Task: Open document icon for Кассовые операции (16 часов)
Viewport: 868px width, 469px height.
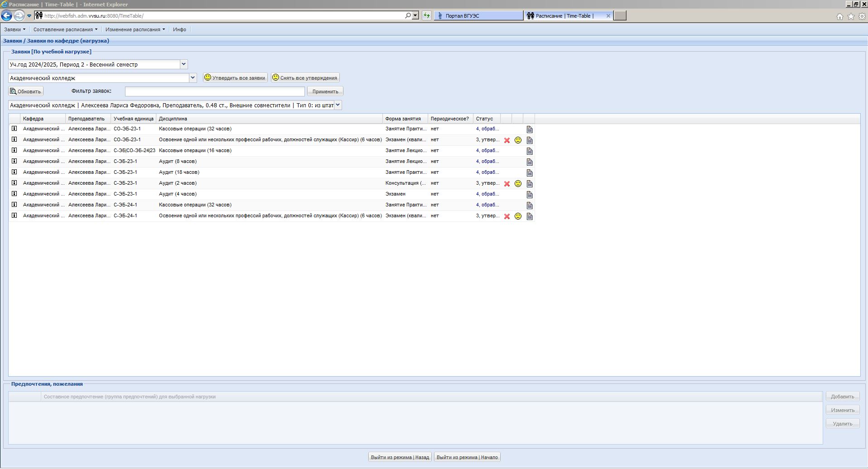Action: pos(529,151)
